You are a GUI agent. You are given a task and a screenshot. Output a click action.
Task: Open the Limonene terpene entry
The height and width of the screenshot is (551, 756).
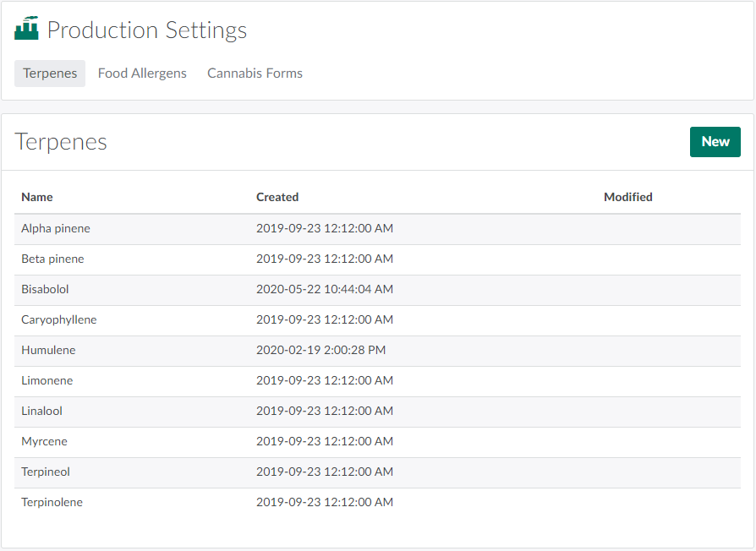pyautogui.click(x=47, y=380)
